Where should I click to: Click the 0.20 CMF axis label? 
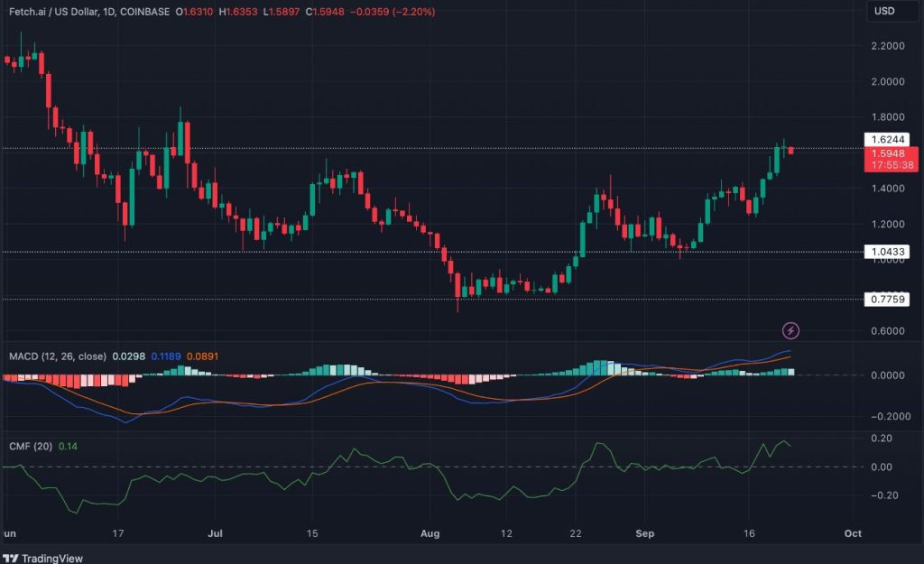click(x=882, y=439)
